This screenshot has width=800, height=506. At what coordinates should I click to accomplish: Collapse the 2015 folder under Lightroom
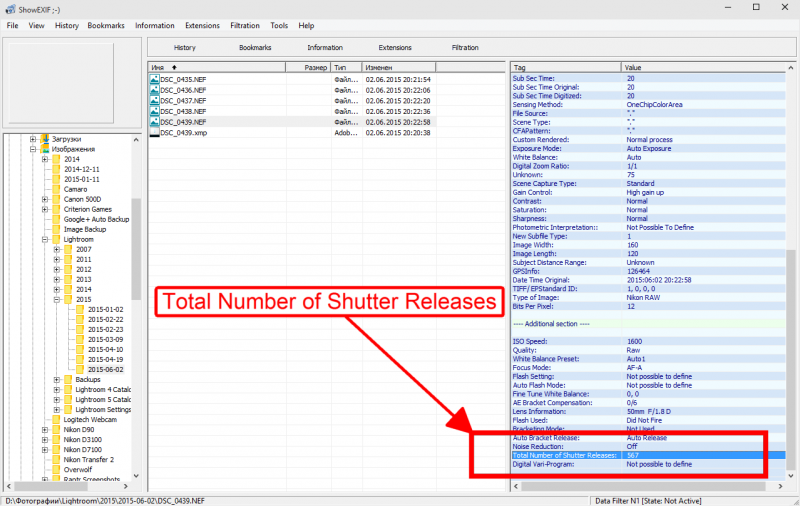(x=57, y=299)
